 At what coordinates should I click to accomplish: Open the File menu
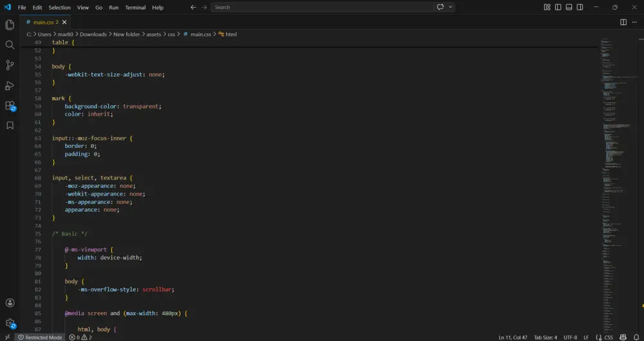tap(22, 7)
